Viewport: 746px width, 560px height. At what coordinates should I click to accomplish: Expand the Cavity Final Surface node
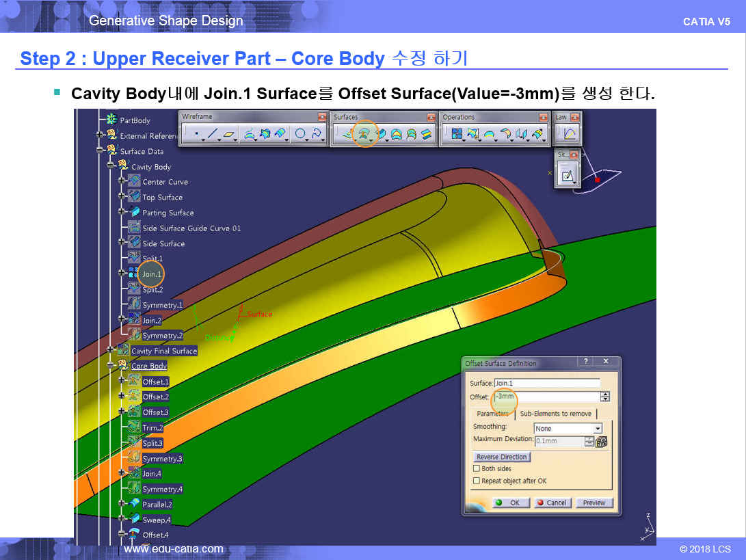coord(110,350)
